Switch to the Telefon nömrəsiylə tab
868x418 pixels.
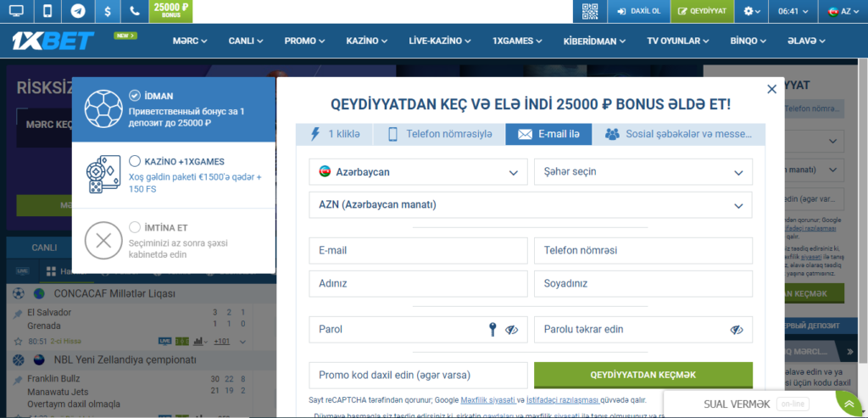click(x=440, y=134)
